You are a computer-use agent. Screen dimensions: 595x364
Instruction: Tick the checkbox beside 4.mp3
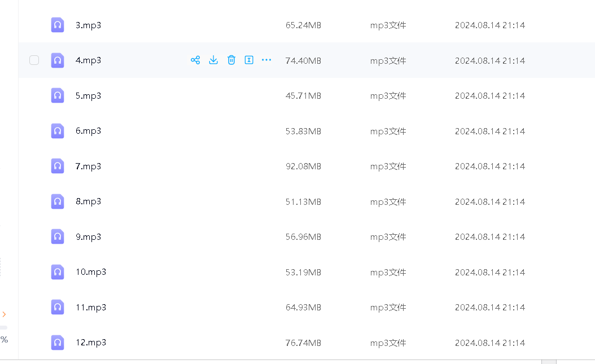click(34, 60)
